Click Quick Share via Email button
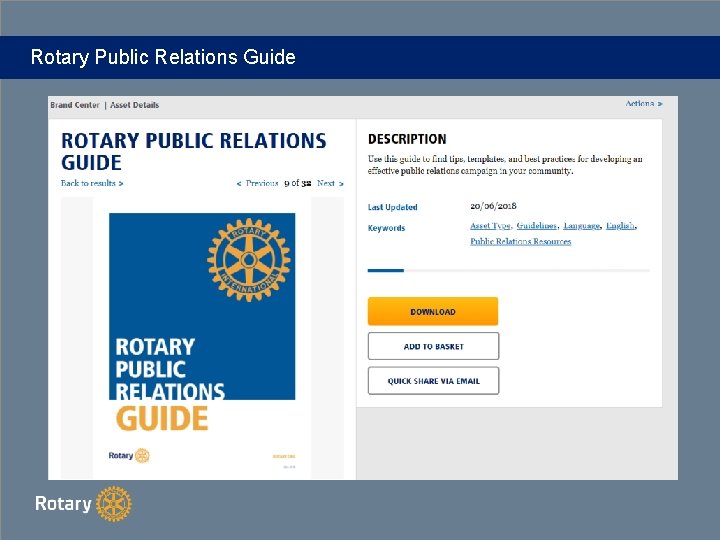 click(x=433, y=381)
